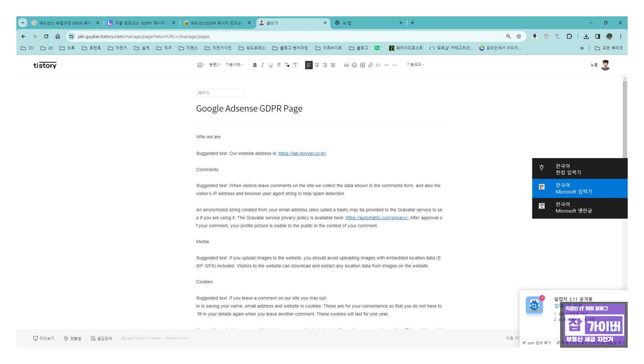
Task: Click the address bar URL
Action: (x=143, y=36)
